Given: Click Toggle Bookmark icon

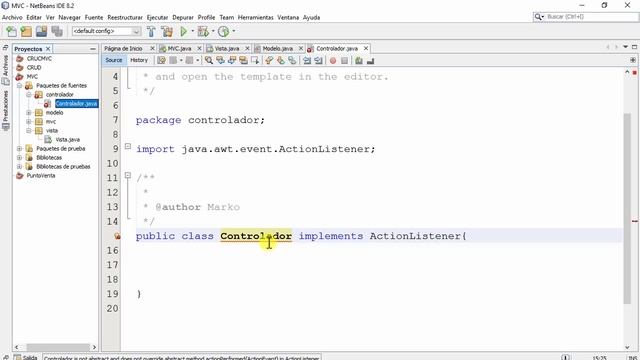Looking at the screenshot, I should pos(292,60).
